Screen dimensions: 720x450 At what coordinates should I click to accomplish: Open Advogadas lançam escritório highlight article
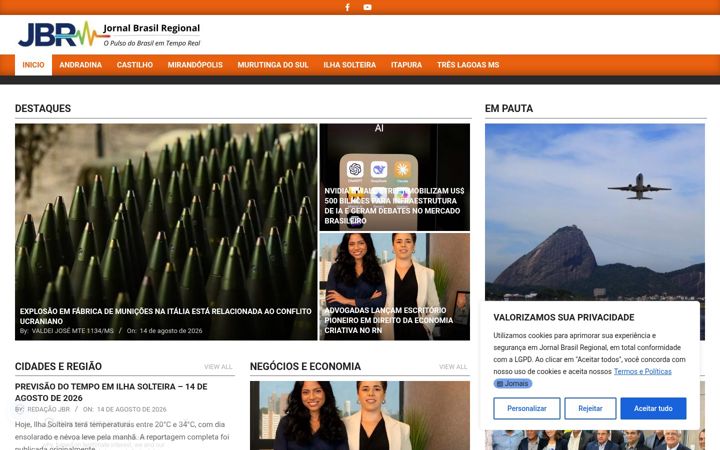(388, 320)
